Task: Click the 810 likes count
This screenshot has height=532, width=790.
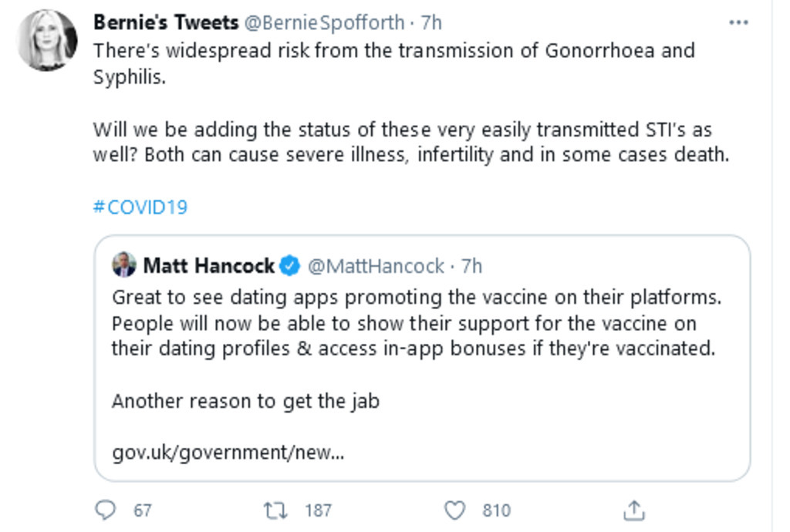Action: 496,510
